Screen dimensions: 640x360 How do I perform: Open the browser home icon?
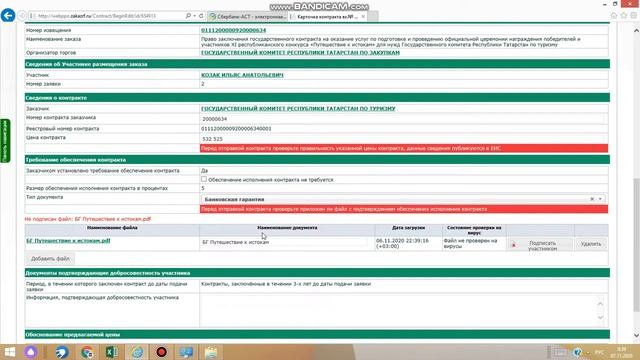pos(614,15)
